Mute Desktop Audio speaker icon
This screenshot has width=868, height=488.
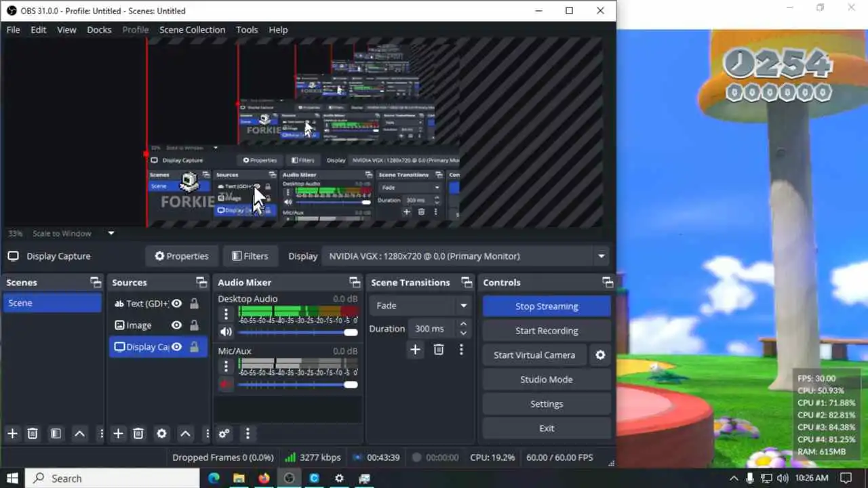pyautogui.click(x=226, y=332)
